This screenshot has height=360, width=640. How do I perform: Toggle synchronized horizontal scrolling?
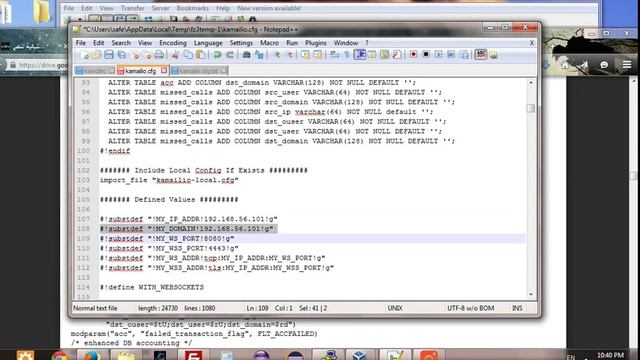pyautogui.click(x=318, y=55)
